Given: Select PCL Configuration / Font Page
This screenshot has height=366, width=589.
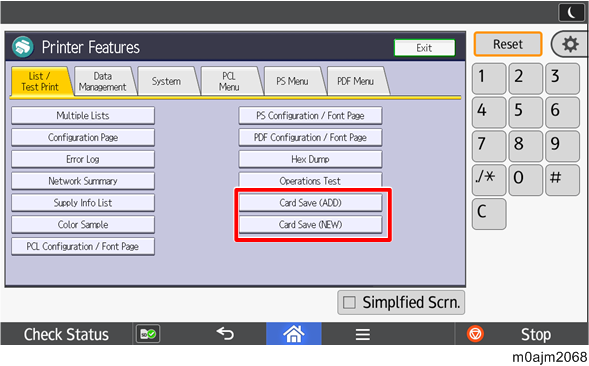Looking at the screenshot, I should pos(83,247).
